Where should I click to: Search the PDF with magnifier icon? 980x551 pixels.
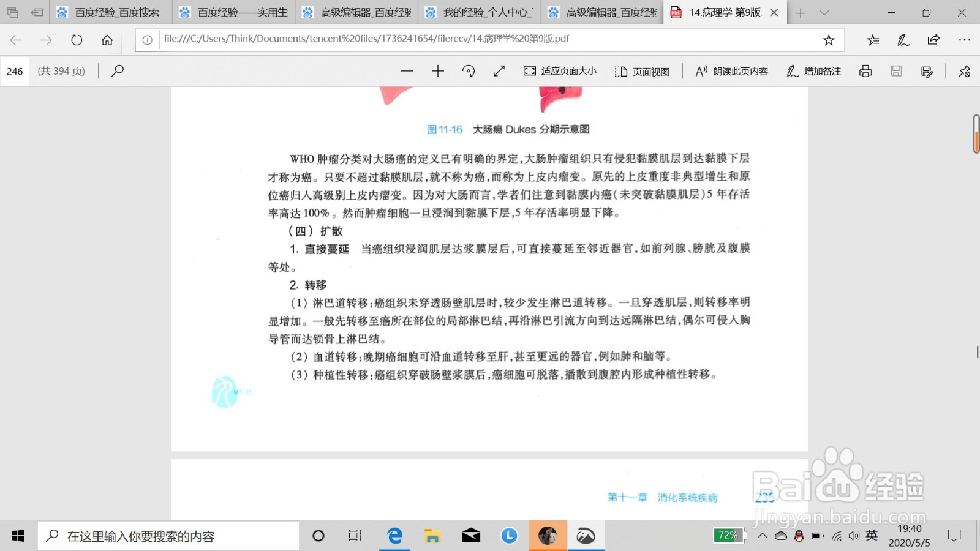pyautogui.click(x=118, y=71)
